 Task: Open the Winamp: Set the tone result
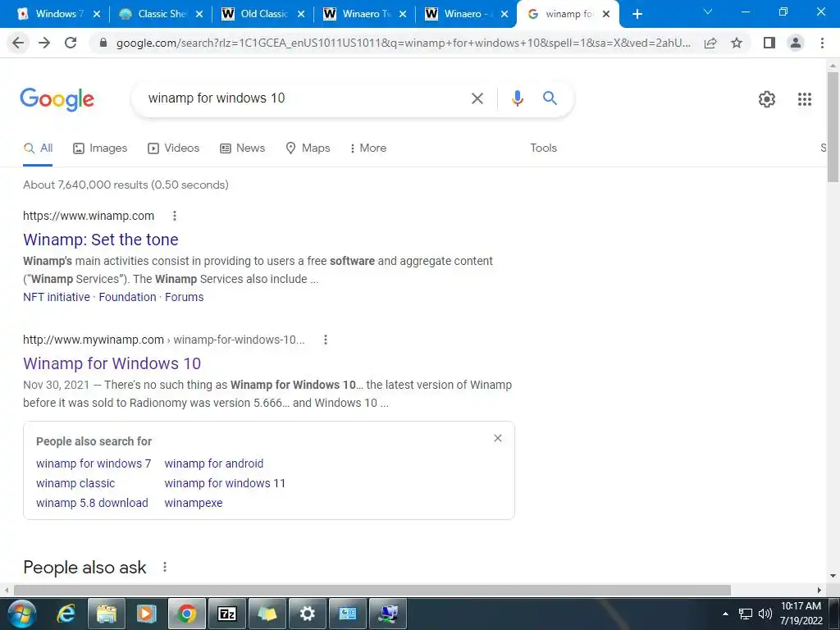(x=101, y=240)
